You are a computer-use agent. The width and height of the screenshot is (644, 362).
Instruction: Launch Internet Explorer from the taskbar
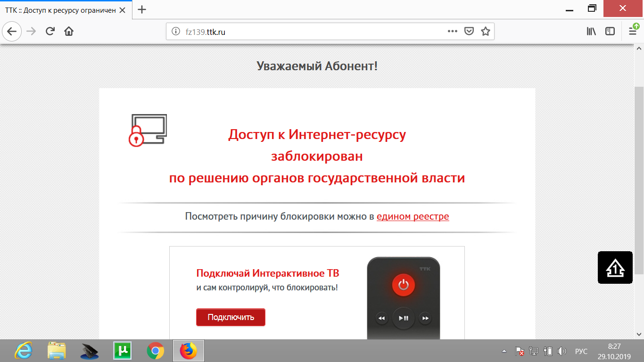coord(24,351)
